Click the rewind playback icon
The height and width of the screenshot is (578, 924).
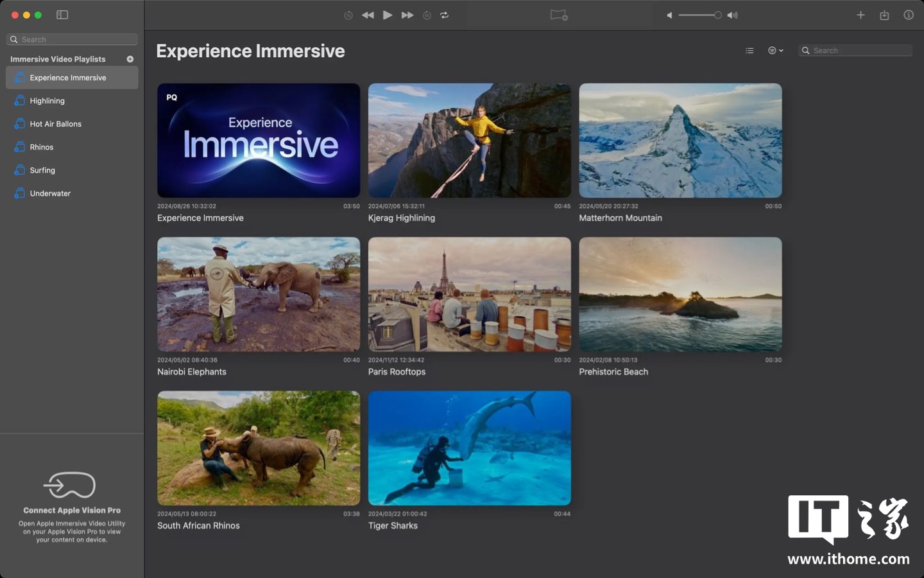point(368,15)
